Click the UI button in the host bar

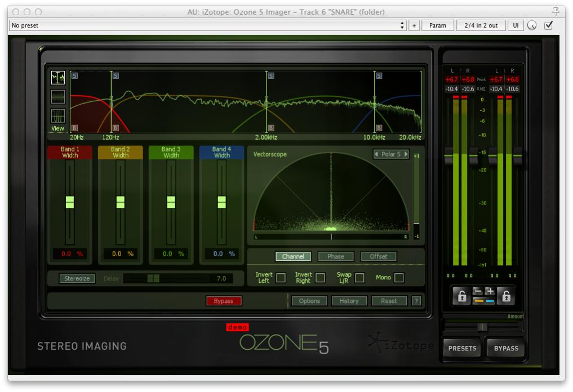516,25
